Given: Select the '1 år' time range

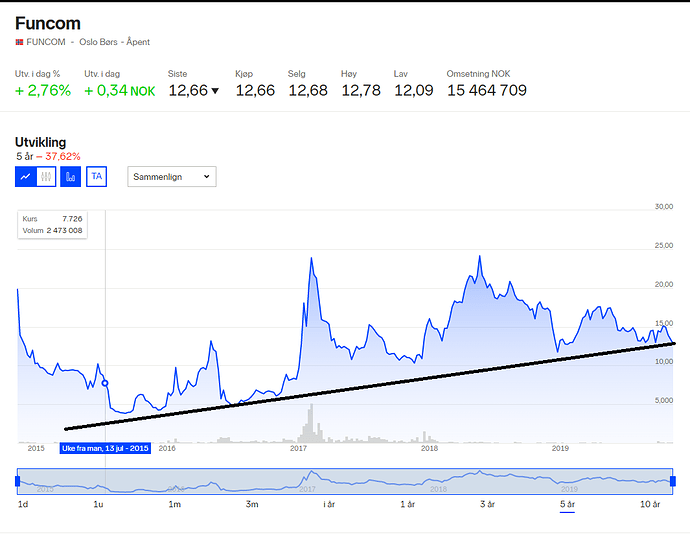Looking at the screenshot, I should (407, 504).
